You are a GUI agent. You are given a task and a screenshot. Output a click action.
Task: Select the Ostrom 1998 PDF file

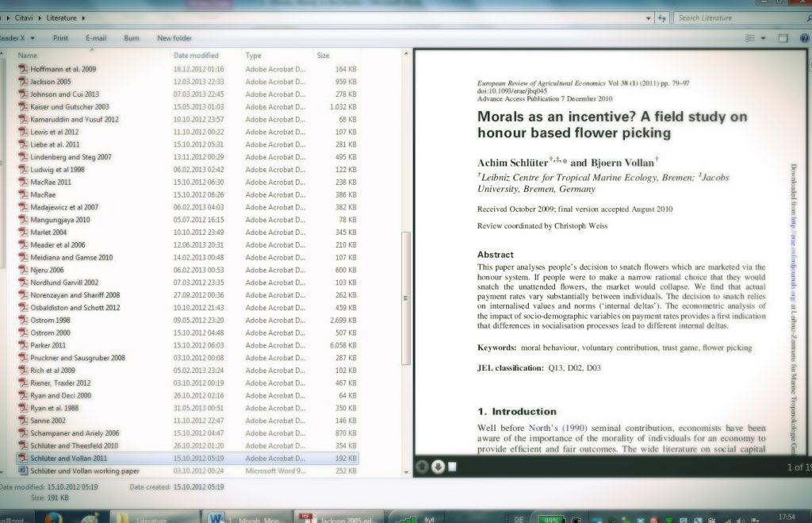pyautogui.click(x=51, y=320)
